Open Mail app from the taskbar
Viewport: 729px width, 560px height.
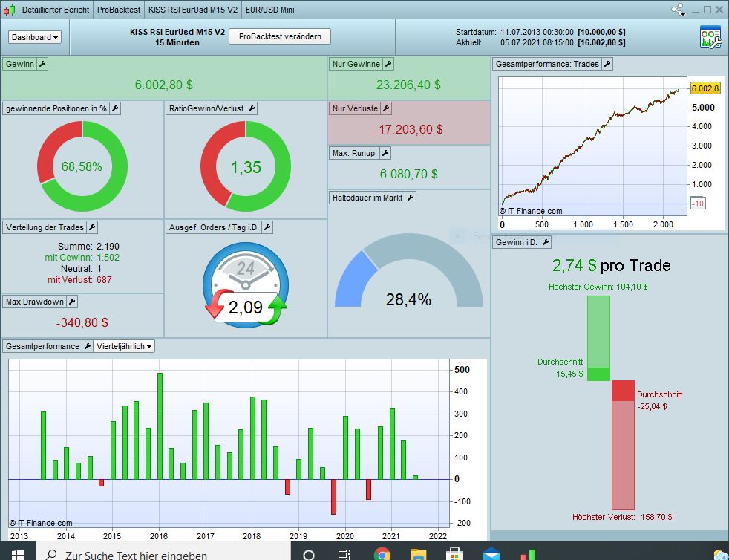click(x=491, y=554)
